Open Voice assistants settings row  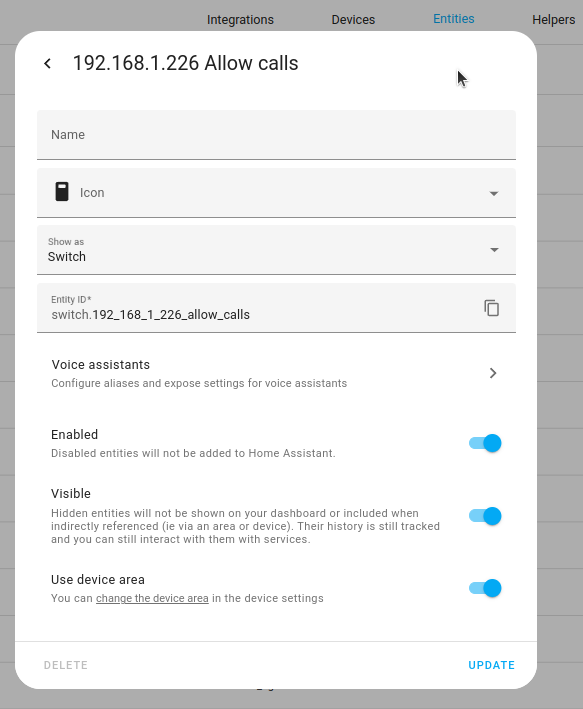pyautogui.click(x=276, y=373)
